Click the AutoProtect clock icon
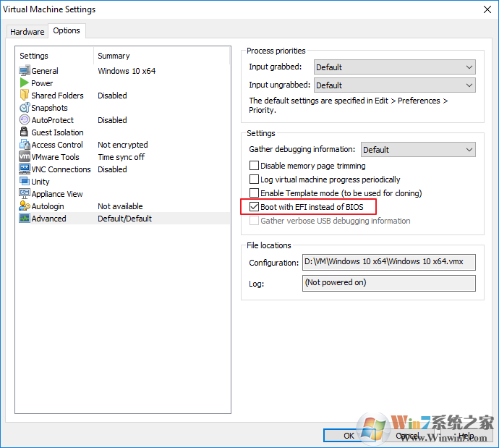The width and height of the screenshot is (499, 448). [x=25, y=120]
